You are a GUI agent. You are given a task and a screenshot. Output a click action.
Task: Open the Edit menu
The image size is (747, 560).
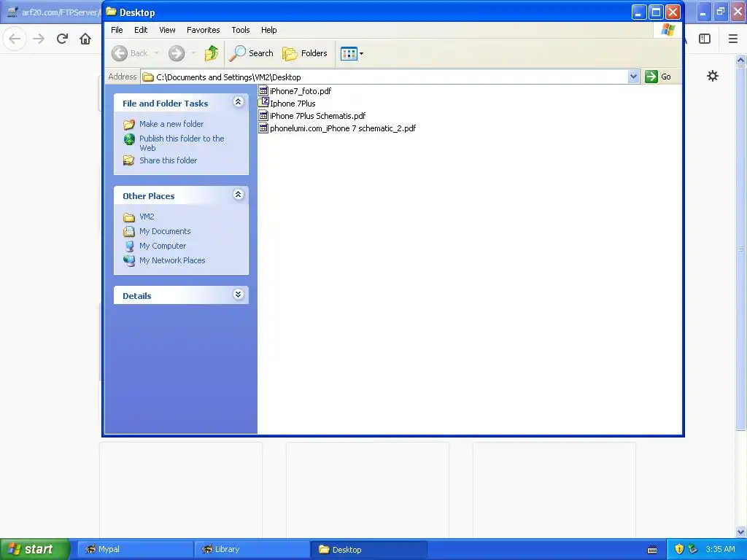(141, 30)
